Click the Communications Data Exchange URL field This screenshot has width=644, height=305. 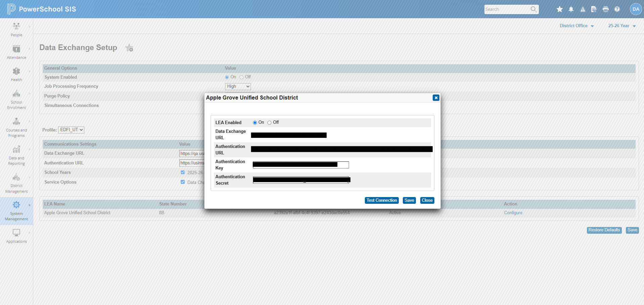(x=192, y=154)
